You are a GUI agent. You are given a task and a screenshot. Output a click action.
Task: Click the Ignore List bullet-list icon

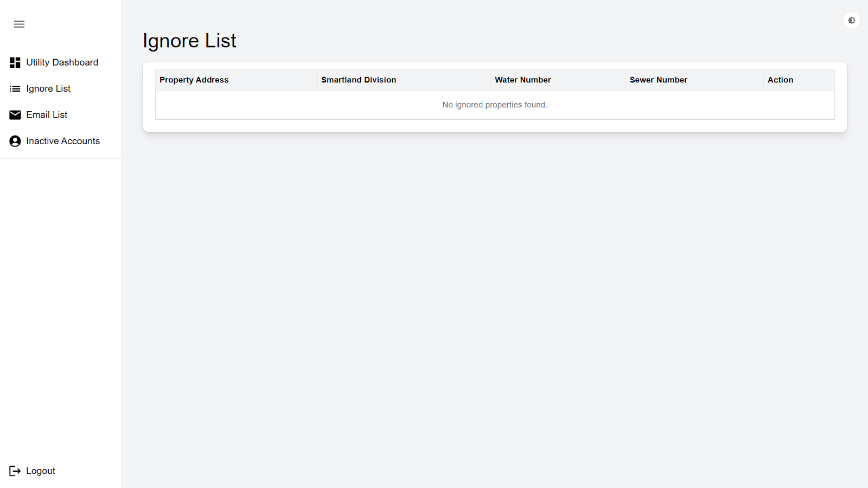tap(15, 89)
